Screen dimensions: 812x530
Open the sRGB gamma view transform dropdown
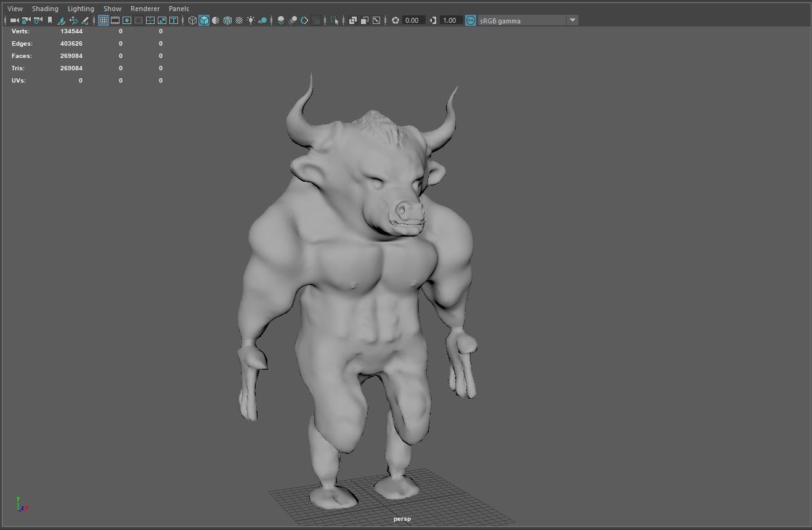[572, 20]
